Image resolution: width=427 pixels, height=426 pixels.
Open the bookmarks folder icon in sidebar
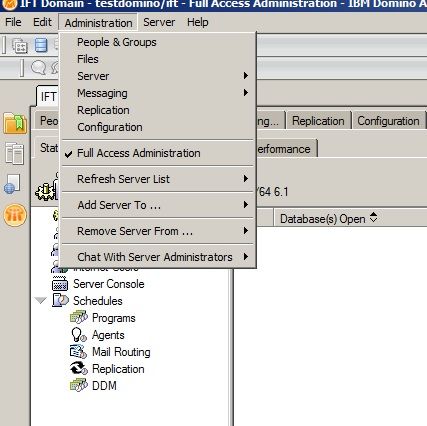point(15,123)
